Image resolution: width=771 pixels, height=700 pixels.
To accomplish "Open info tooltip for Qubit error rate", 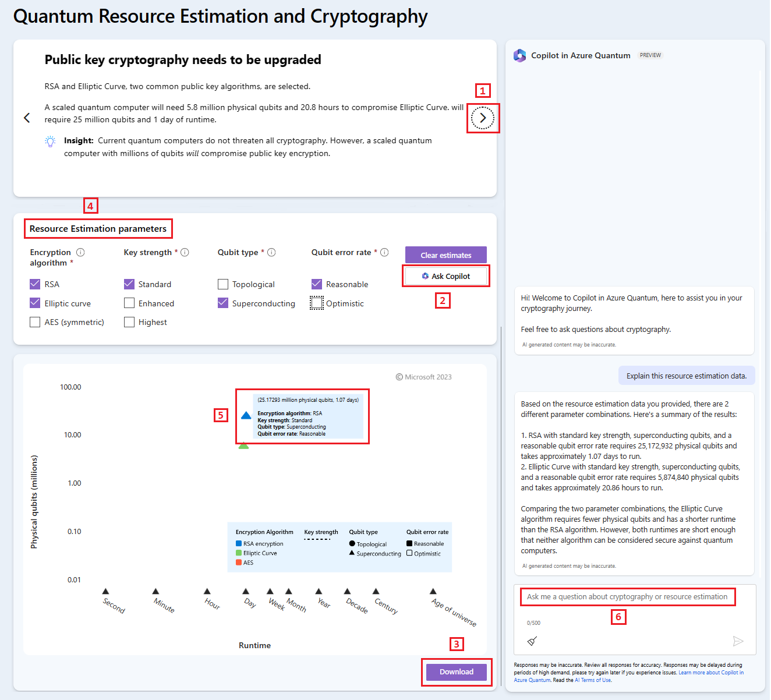I will [x=384, y=252].
